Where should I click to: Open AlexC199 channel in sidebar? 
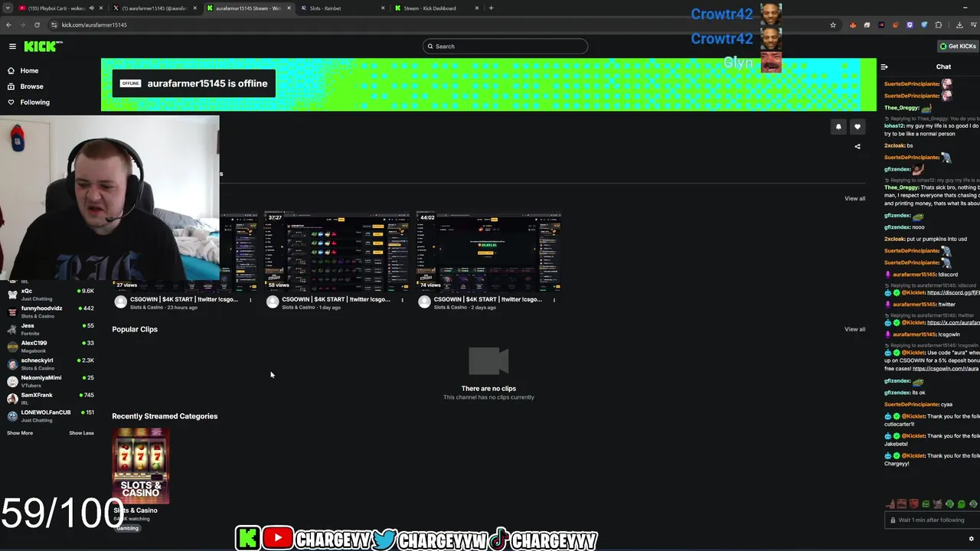click(x=51, y=347)
